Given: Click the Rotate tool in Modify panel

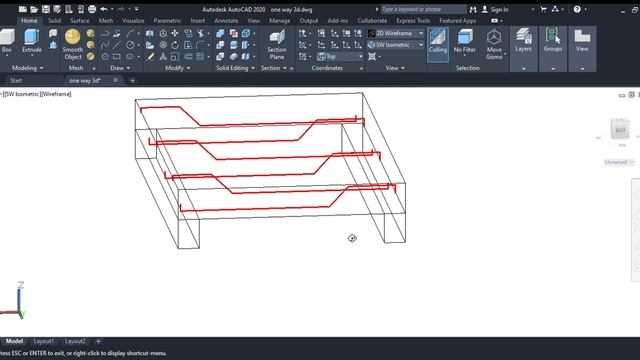Looking at the screenshot, I should tap(175, 45).
